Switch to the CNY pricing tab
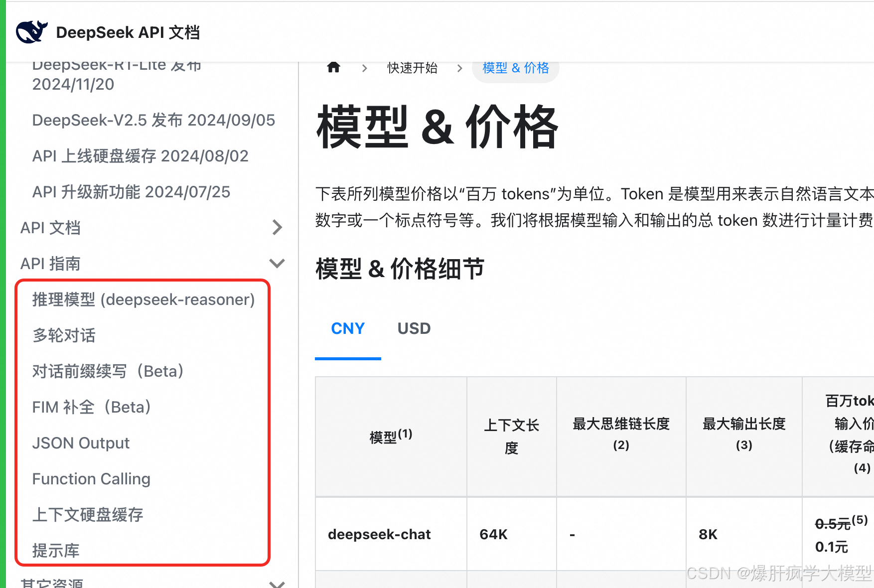 348,328
